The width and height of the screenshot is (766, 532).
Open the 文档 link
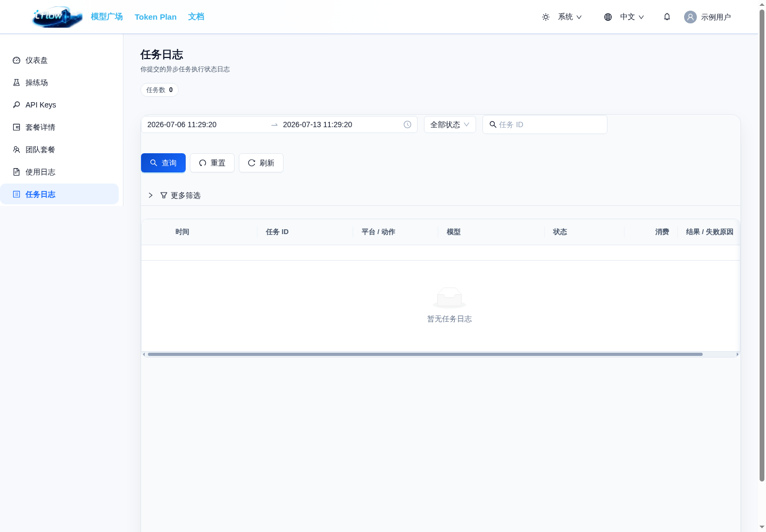(196, 16)
